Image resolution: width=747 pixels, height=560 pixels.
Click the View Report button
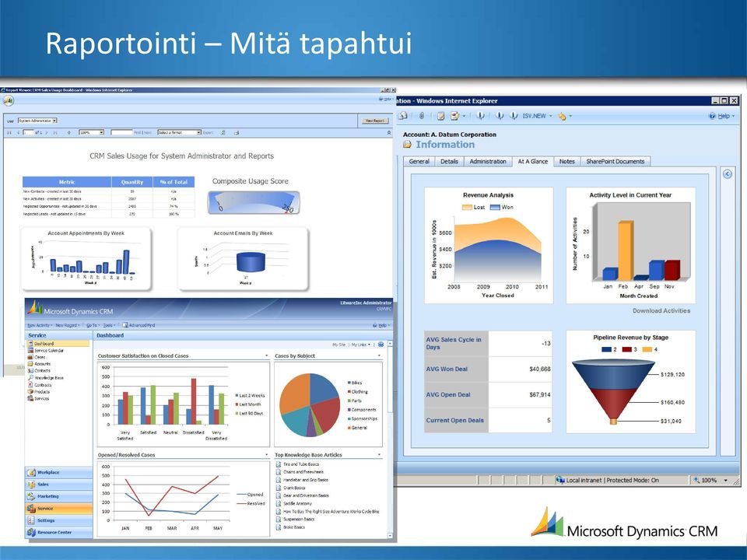(374, 121)
